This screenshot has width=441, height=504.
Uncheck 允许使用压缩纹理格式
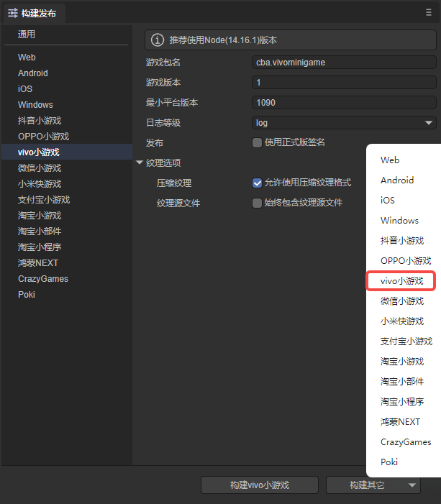(257, 183)
